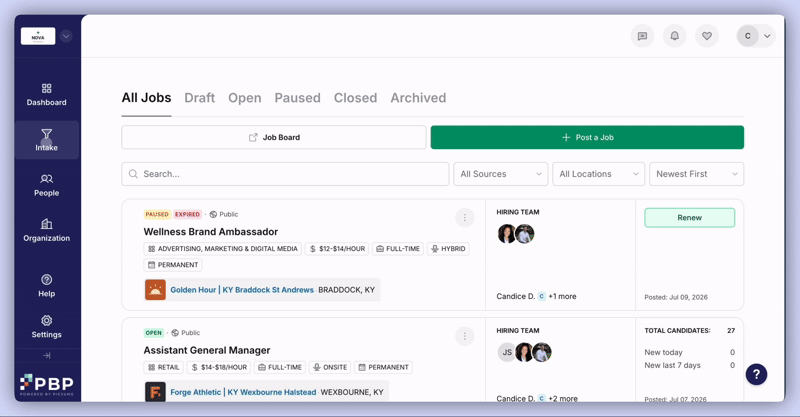Open the Organization building section

(46, 230)
